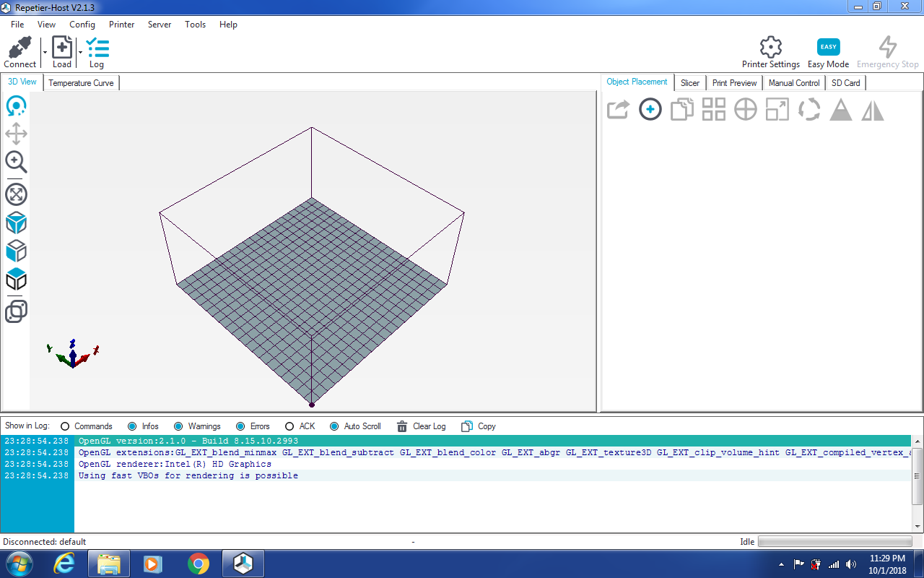
Task: Open the File menu
Action: (x=17, y=25)
